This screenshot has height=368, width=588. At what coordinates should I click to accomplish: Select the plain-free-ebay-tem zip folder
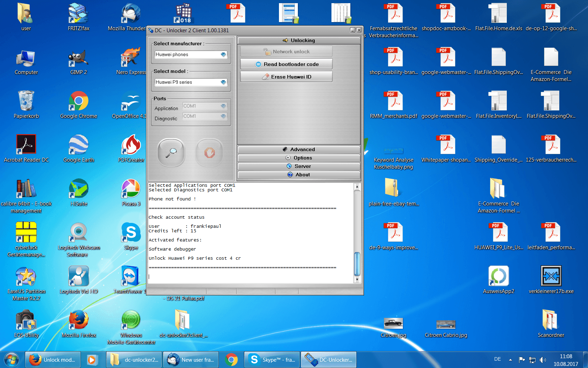(x=393, y=193)
